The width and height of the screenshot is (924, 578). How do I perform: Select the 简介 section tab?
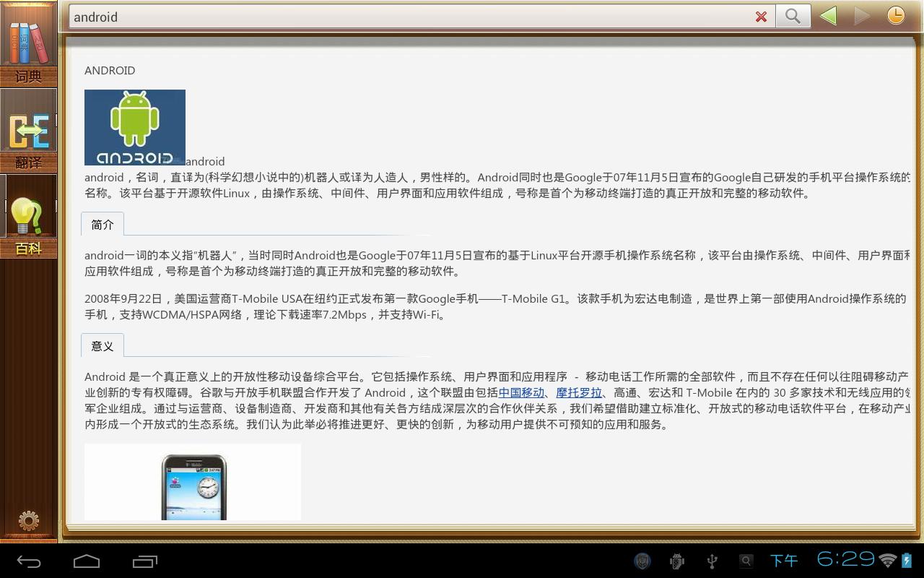coord(103,225)
